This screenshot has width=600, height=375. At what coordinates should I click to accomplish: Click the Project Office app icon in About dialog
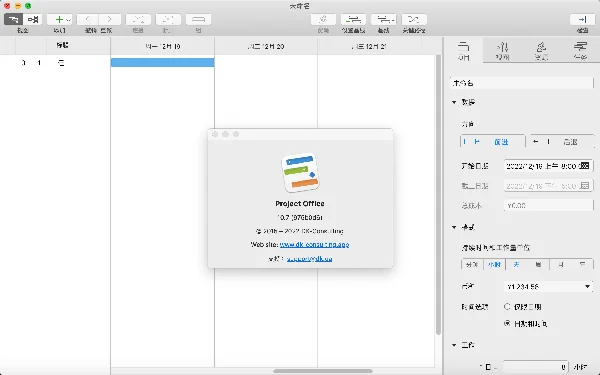[x=300, y=173]
